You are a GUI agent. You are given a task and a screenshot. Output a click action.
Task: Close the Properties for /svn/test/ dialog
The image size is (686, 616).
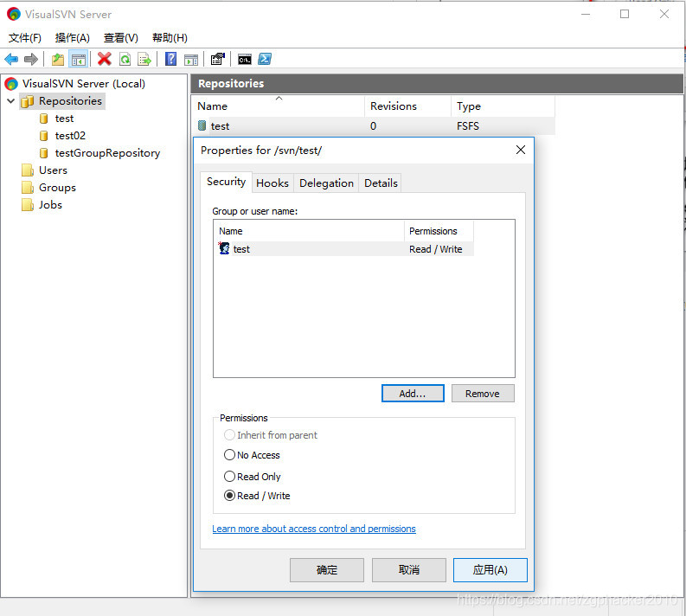tap(521, 150)
